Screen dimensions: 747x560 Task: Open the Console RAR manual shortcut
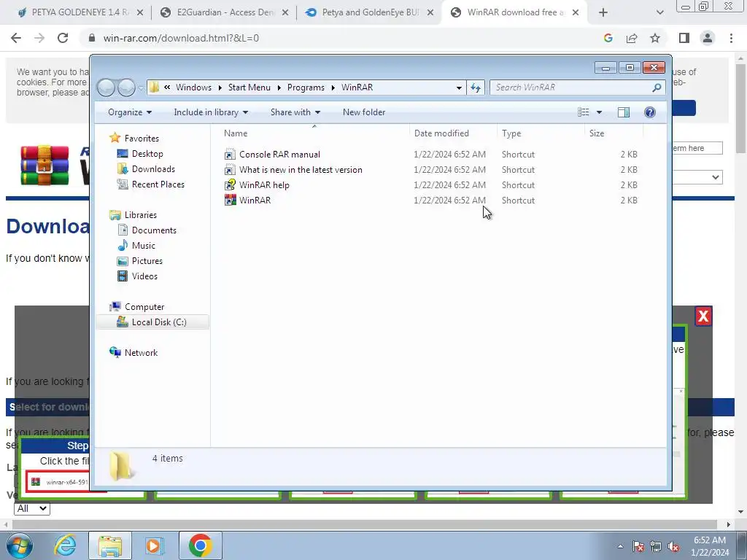point(279,155)
